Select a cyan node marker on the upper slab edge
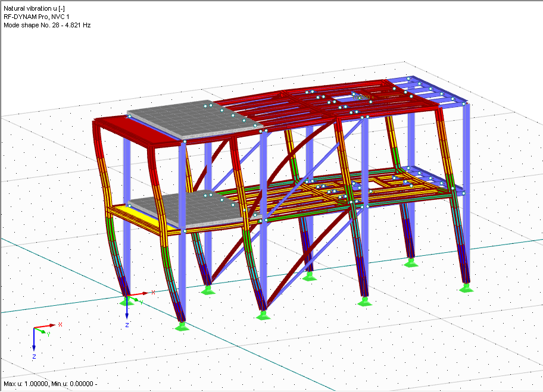 pos(205,106)
